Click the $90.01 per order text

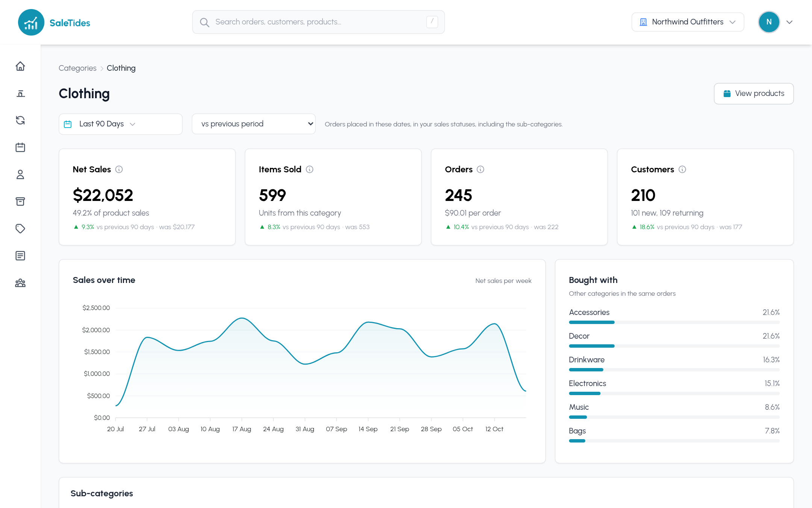[x=473, y=213]
